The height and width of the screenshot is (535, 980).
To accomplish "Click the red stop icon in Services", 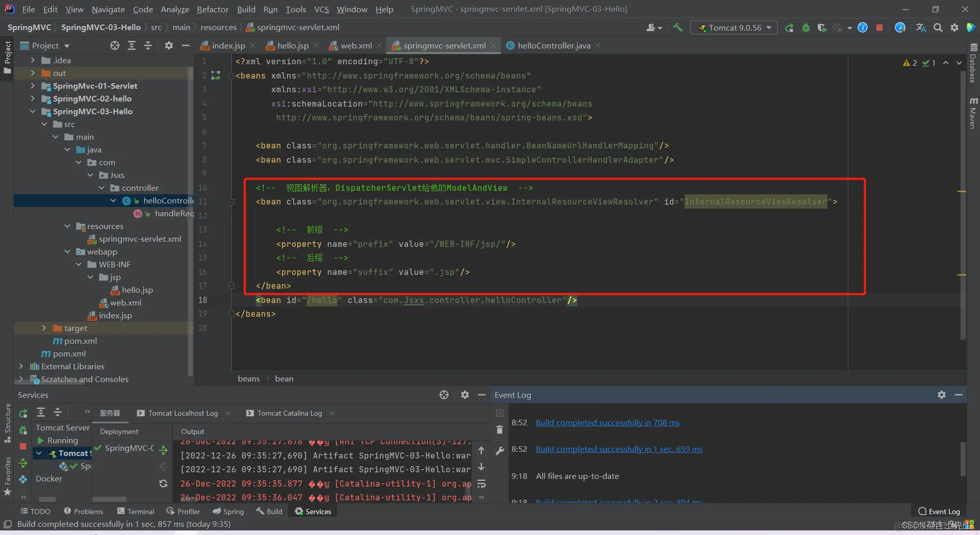I will [23, 446].
